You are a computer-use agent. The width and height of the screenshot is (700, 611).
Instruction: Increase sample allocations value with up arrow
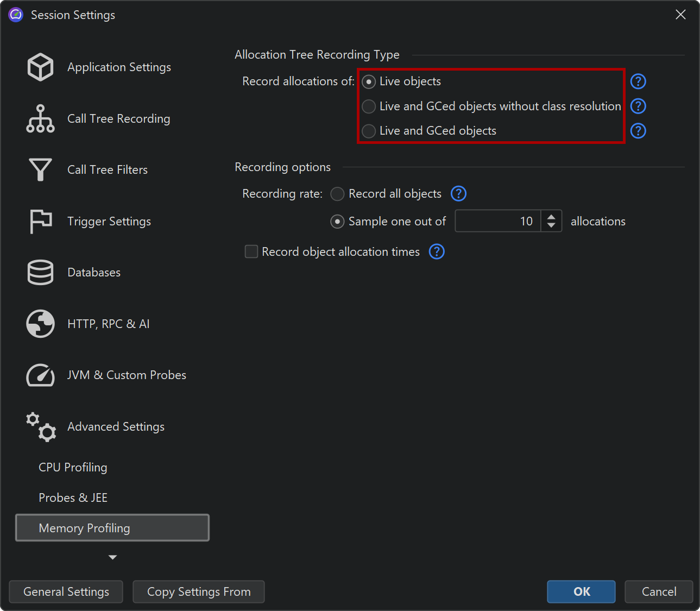pos(551,217)
